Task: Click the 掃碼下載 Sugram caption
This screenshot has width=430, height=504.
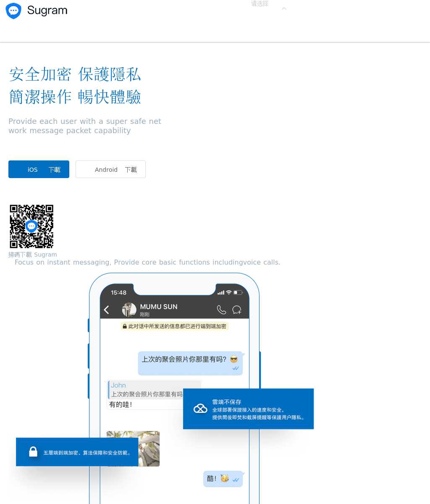Action: [x=33, y=255]
